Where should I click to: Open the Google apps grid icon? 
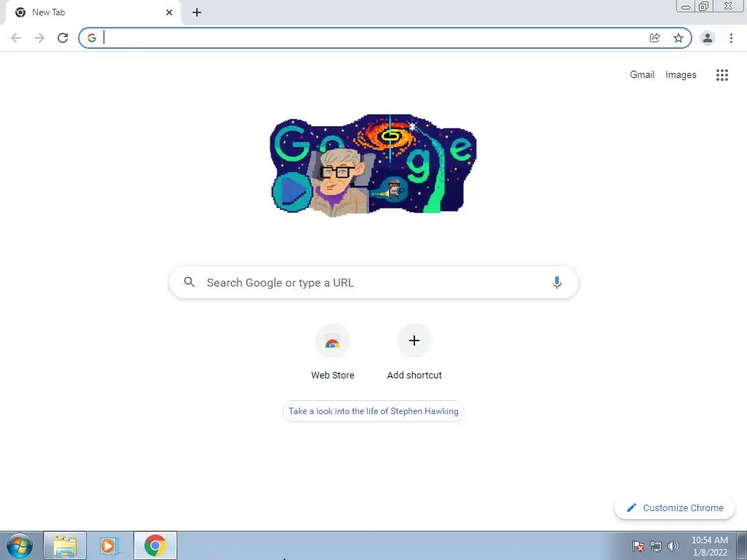pyautogui.click(x=721, y=75)
